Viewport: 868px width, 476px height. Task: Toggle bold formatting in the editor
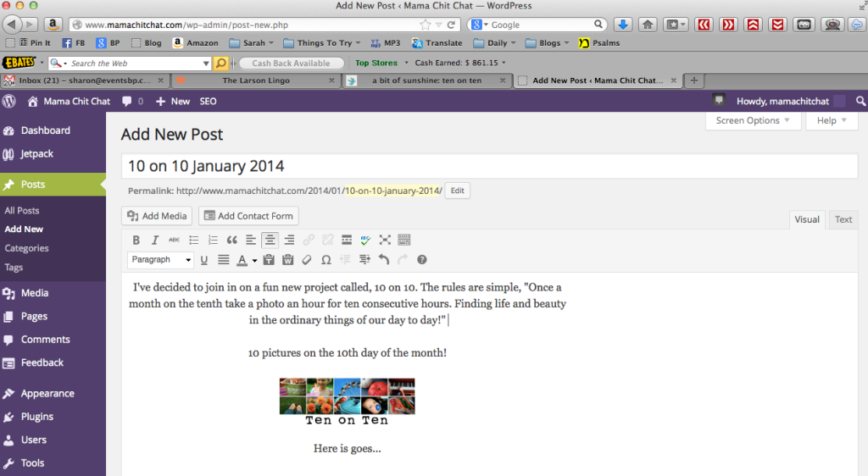[x=136, y=241]
